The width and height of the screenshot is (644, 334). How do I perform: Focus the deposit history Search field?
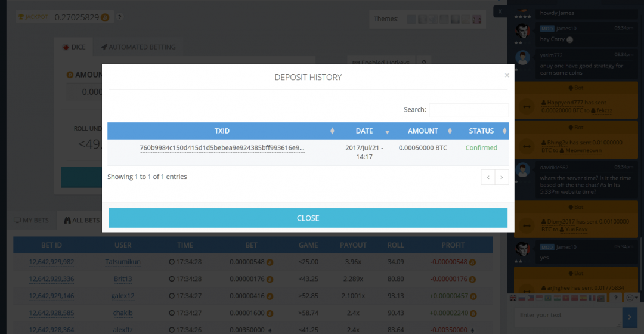[x=468, y=110]
